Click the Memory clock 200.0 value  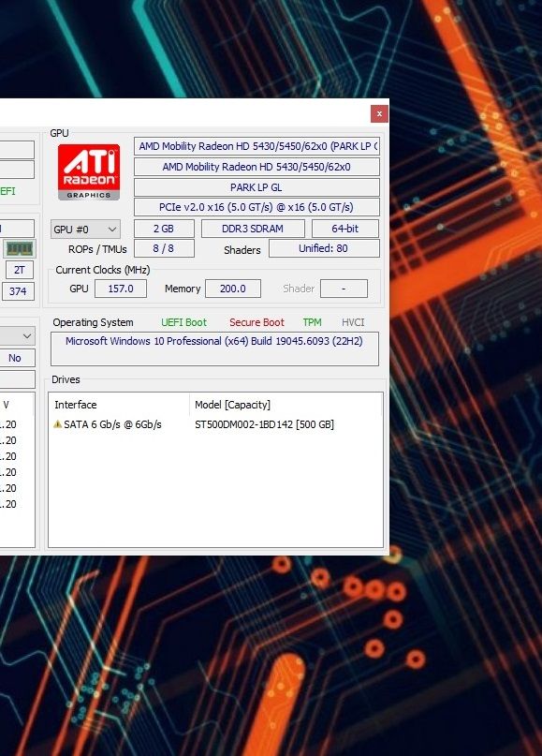pos(233,289)
